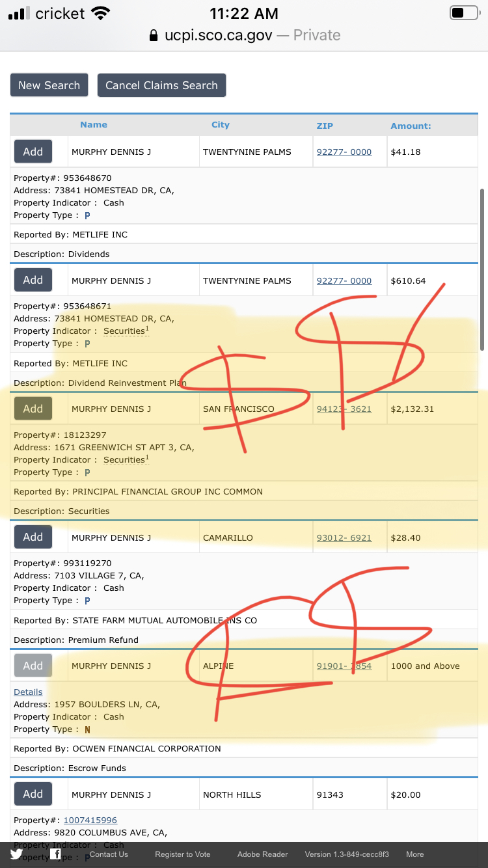Screen dimensions: 488x868
Task: Tap the ucpi.sco.ca.gov address bar
Action: pyautogui.click(x=244, y=35)
